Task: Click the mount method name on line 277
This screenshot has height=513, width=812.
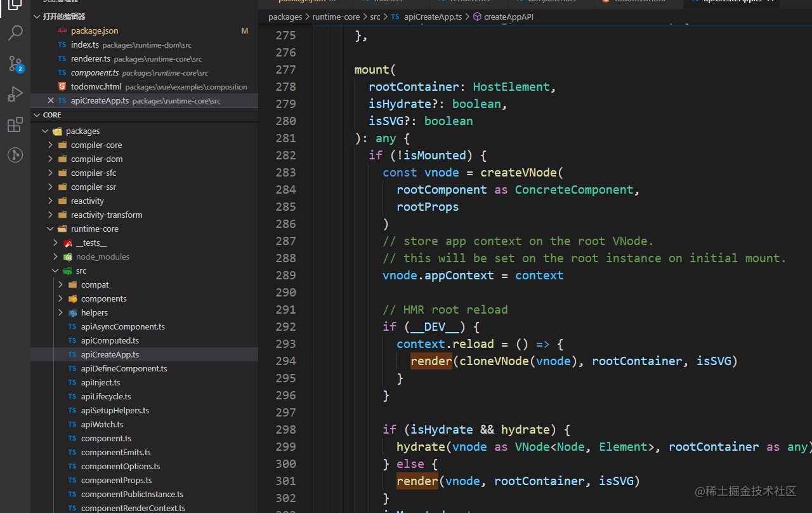Action: [x=372, y=69]
